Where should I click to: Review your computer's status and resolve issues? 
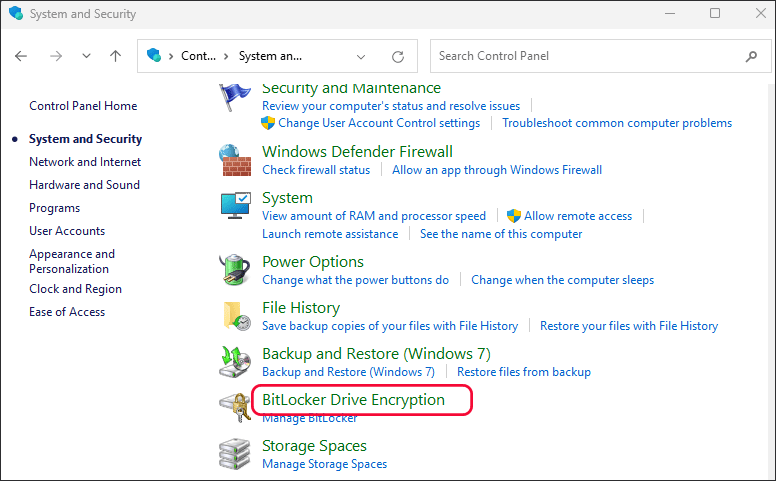point(391,106)
